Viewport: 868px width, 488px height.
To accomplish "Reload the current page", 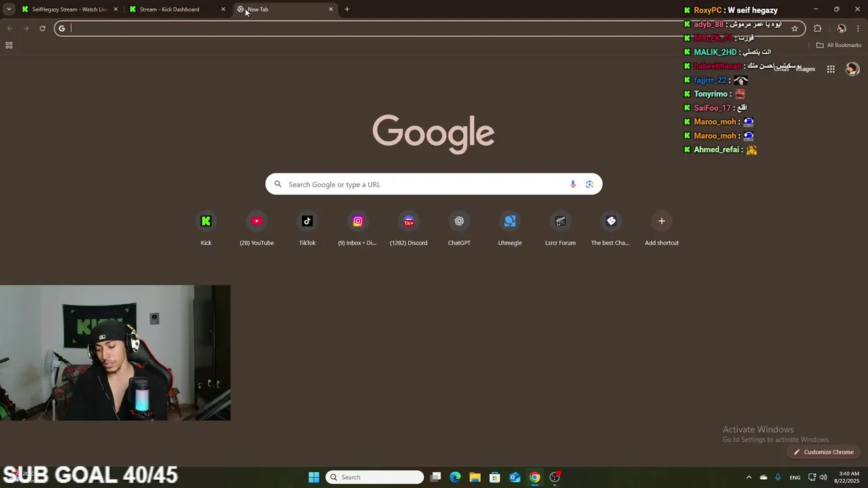I will pyautogui.click(x=42, y=28).
